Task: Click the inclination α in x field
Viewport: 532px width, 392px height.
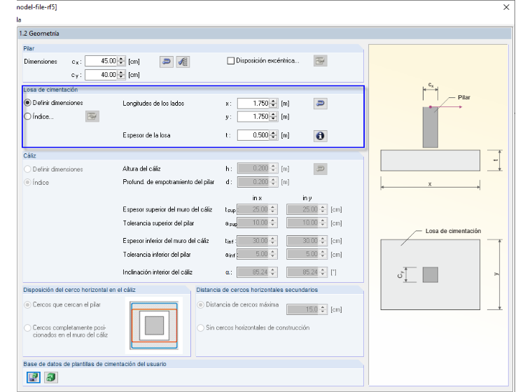Action: click(253, 272)
